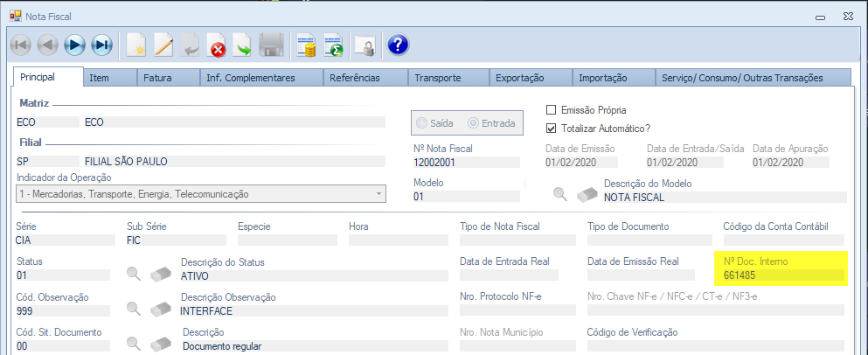Go to the next record arrow
Viewport: 868px width, 355px height.
(x=75, y=45)
